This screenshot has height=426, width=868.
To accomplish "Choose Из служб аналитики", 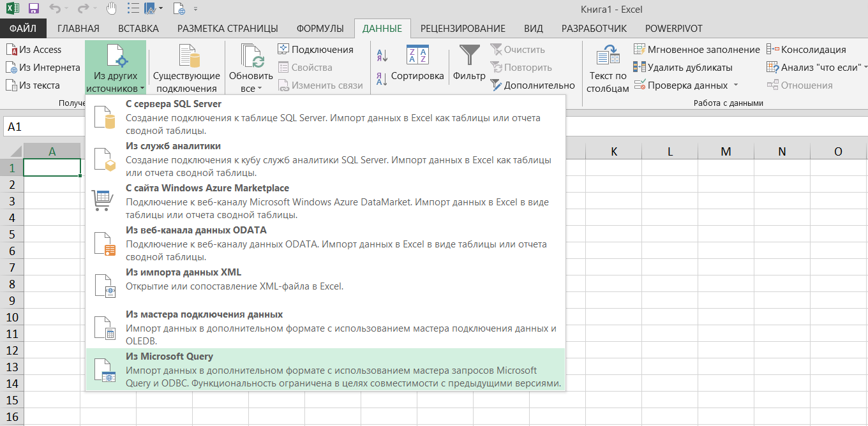I will click(x=325, y=159).
